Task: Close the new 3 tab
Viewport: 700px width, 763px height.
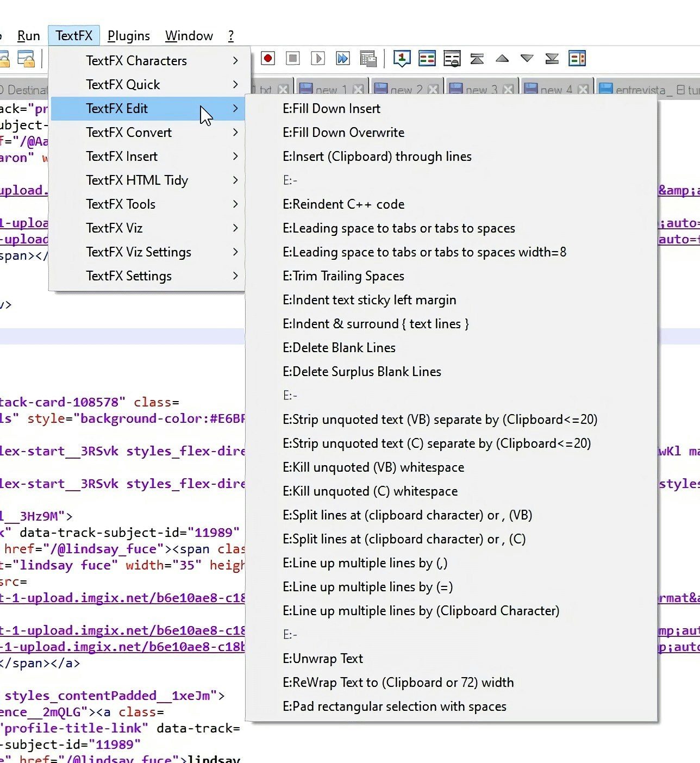Action: [508, 90]
